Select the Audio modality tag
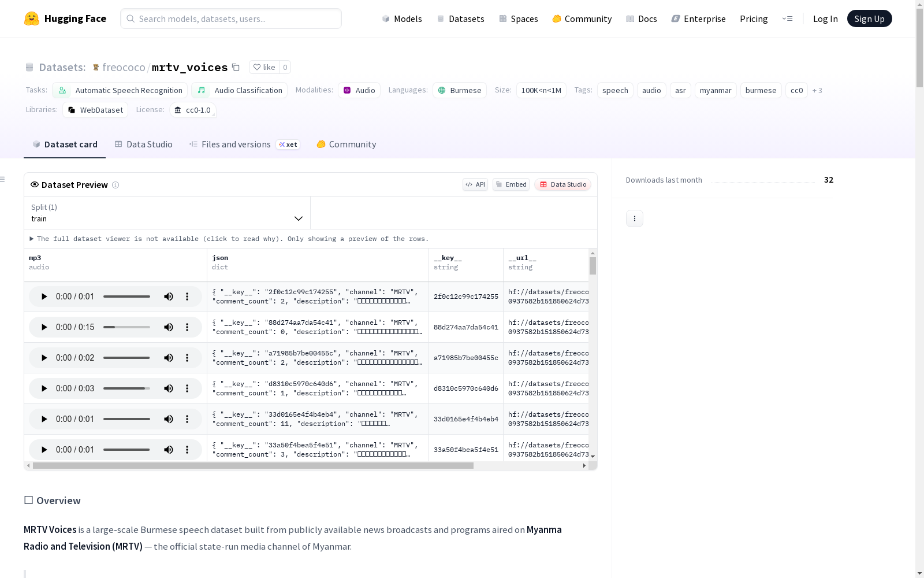 (x=359, y=90)
